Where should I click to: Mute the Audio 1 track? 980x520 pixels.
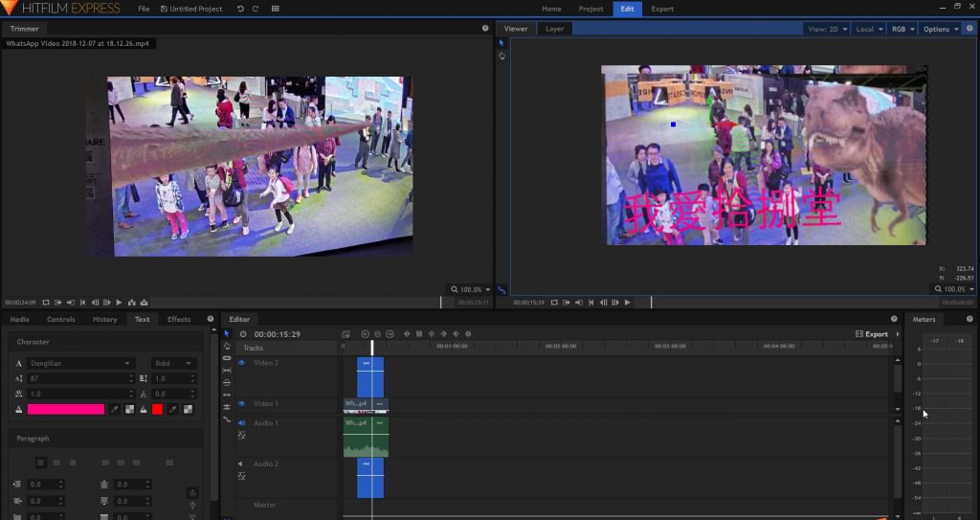click(241, 422)
